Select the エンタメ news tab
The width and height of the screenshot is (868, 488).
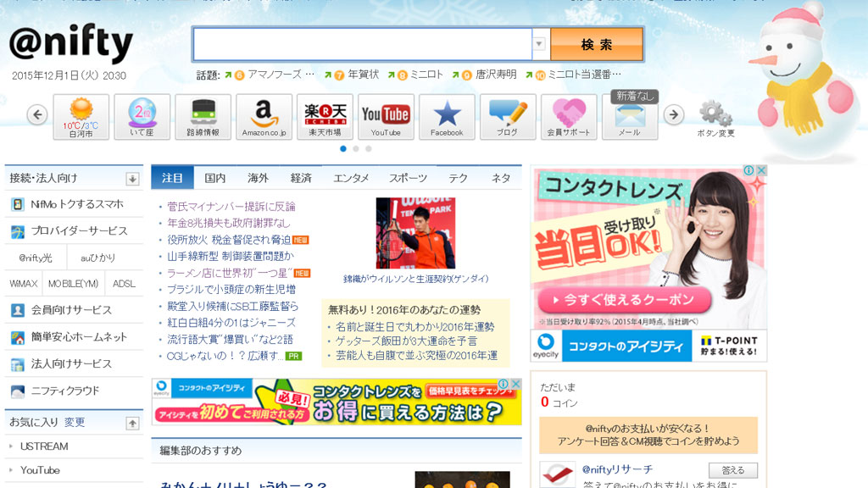click(x=351, y=178)
